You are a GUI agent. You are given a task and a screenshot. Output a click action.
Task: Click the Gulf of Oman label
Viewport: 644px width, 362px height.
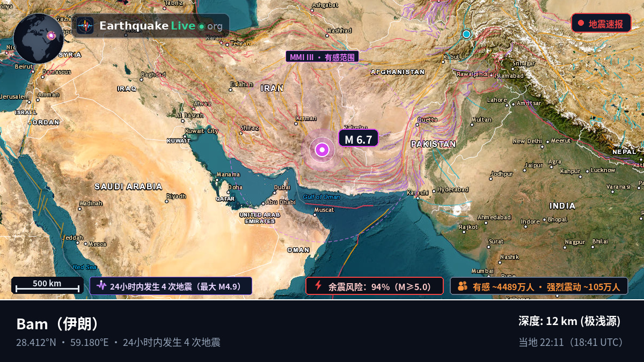tap(321, 197)
